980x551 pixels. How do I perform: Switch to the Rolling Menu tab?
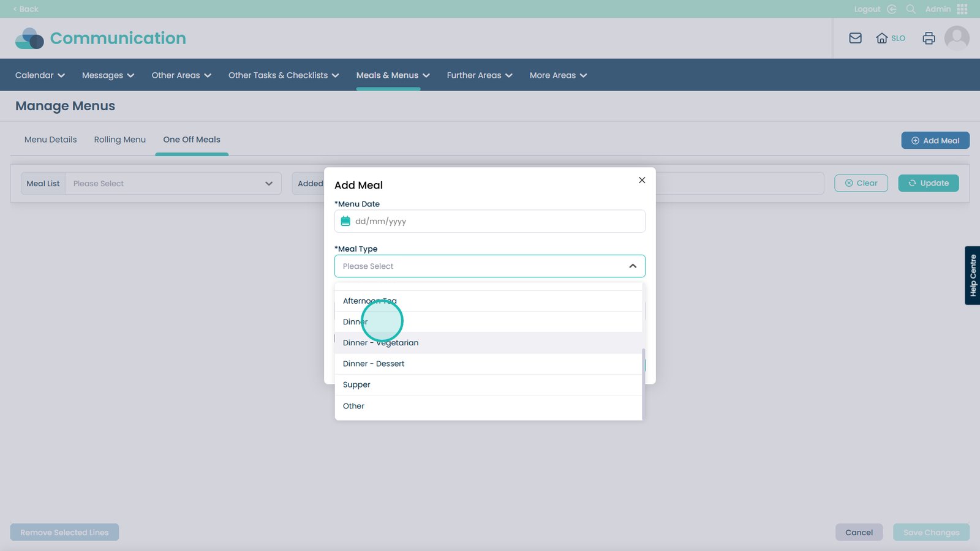(x=120, y=140)
